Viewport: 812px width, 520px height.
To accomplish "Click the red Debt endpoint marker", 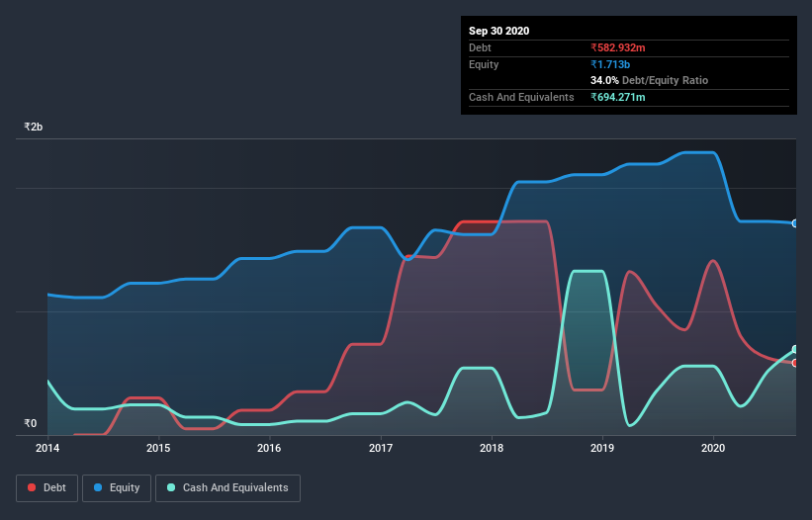I will [x=795, y=363].
